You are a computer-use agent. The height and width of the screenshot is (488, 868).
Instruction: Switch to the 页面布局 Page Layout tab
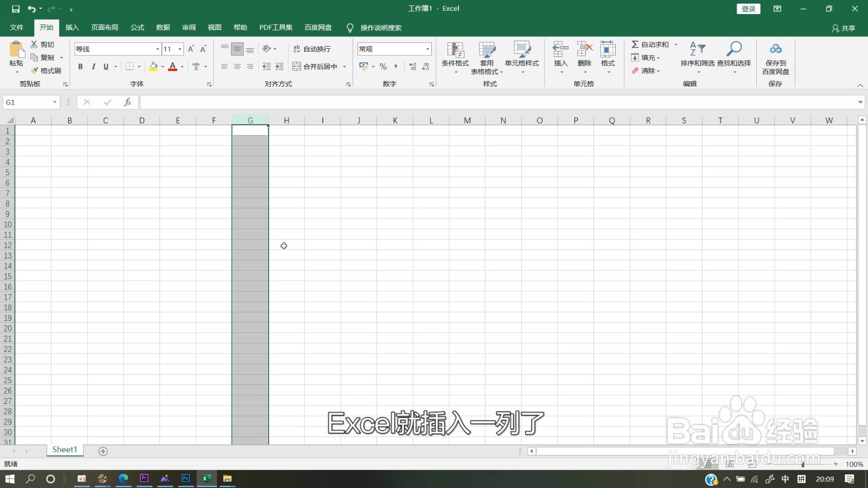pyautogui.click(x=105, y=27)
